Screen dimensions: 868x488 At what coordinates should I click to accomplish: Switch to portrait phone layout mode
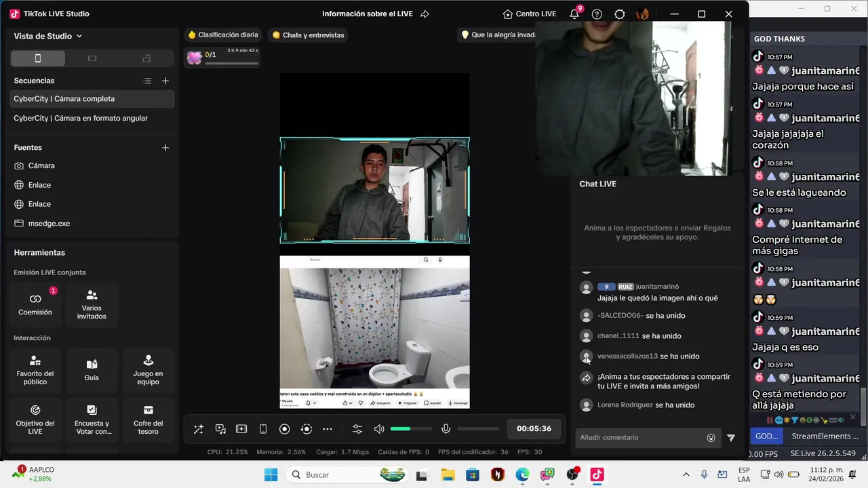tap(38, 58)
